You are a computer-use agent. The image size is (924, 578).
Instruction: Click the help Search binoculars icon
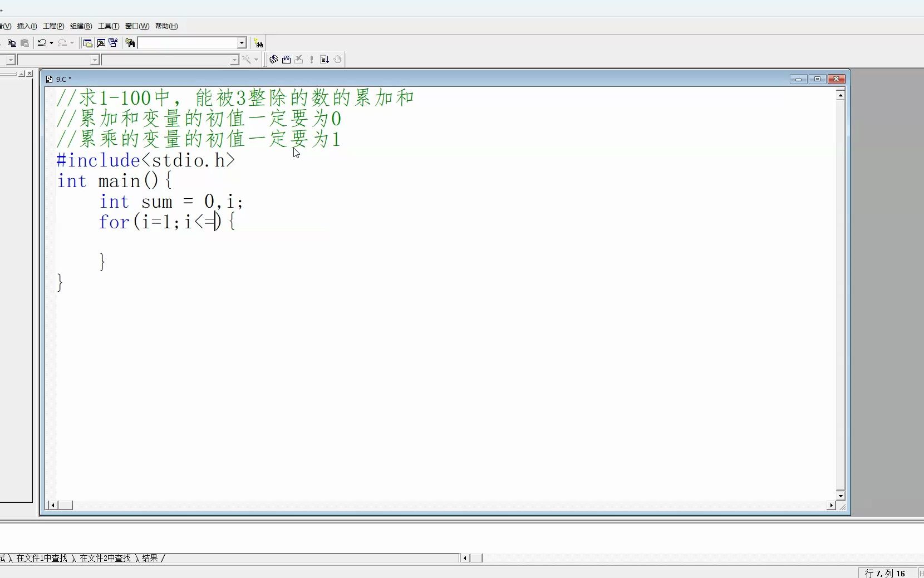point(258,43)
